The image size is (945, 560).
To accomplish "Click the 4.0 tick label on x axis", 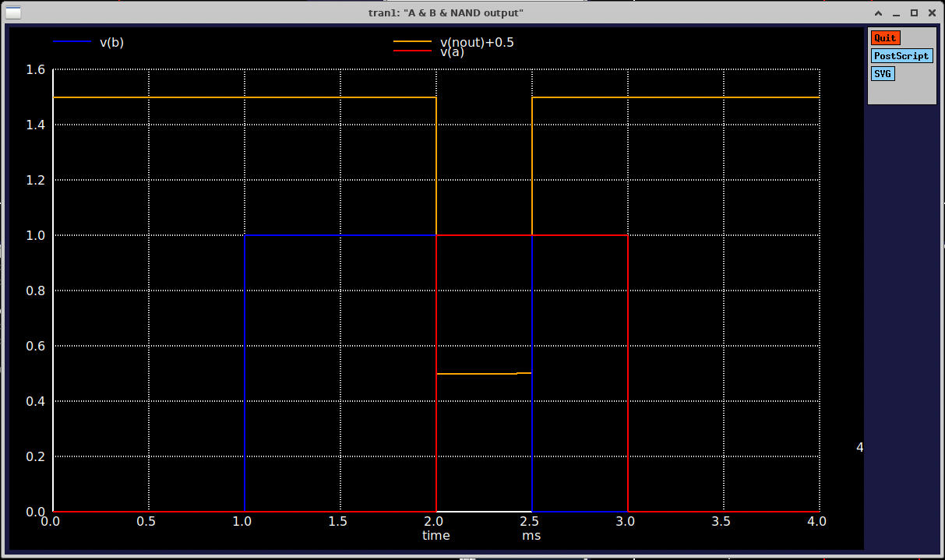I will (816, 522).
